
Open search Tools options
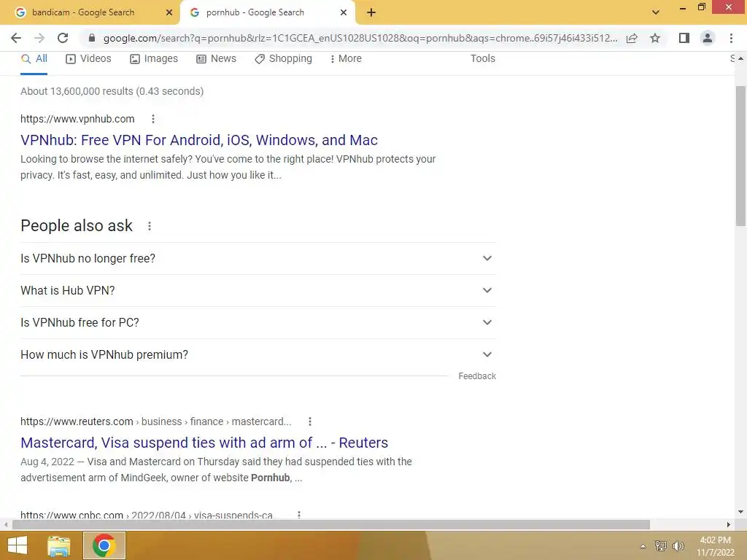point(483,58)
